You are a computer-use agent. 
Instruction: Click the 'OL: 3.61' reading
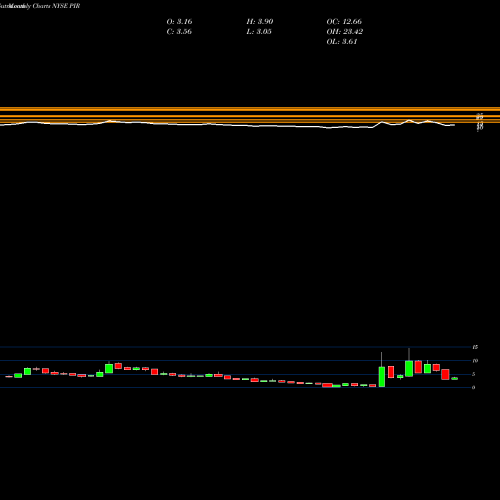(x=342, y=42)
